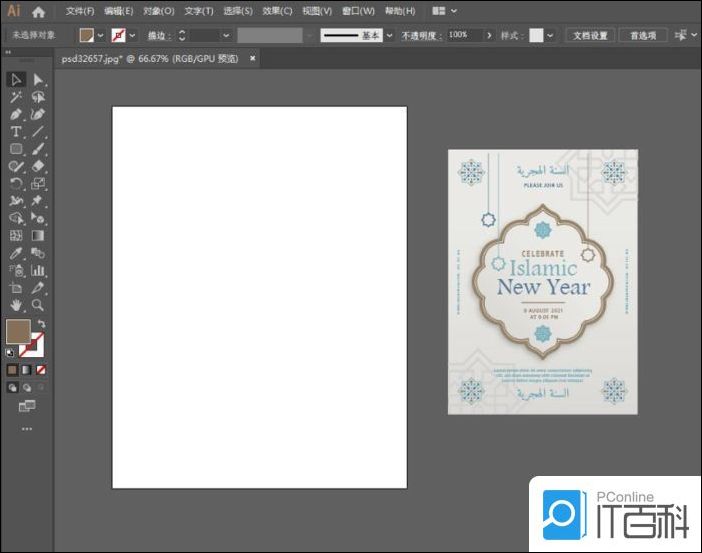This screenshot has height=553, width=702.
Task: Click the Home icon in top bar
Action: pos(38,12)
